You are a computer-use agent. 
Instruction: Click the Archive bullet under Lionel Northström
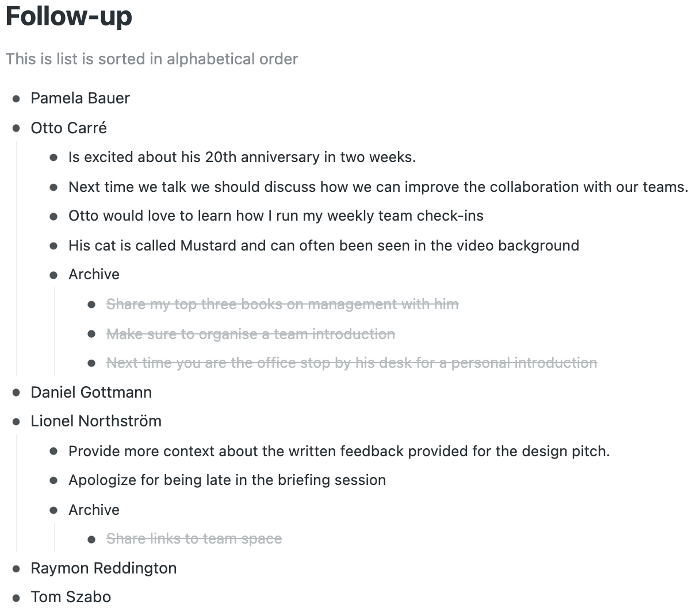[54, 510]
